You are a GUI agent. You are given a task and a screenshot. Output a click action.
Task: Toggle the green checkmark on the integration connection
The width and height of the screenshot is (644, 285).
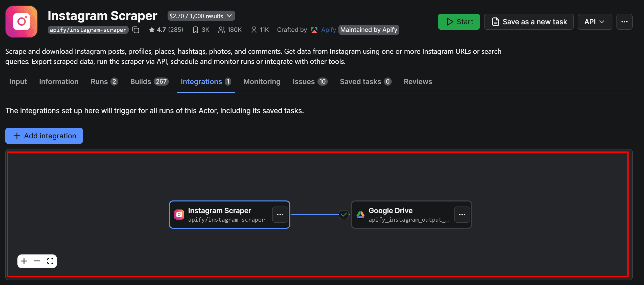pyautogui.click(x=343, y=215)
